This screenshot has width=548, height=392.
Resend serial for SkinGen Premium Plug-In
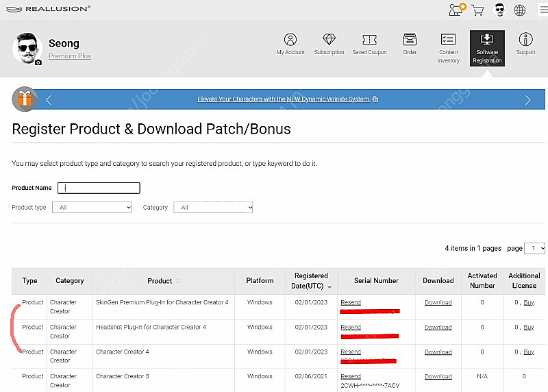coord(351,302)
